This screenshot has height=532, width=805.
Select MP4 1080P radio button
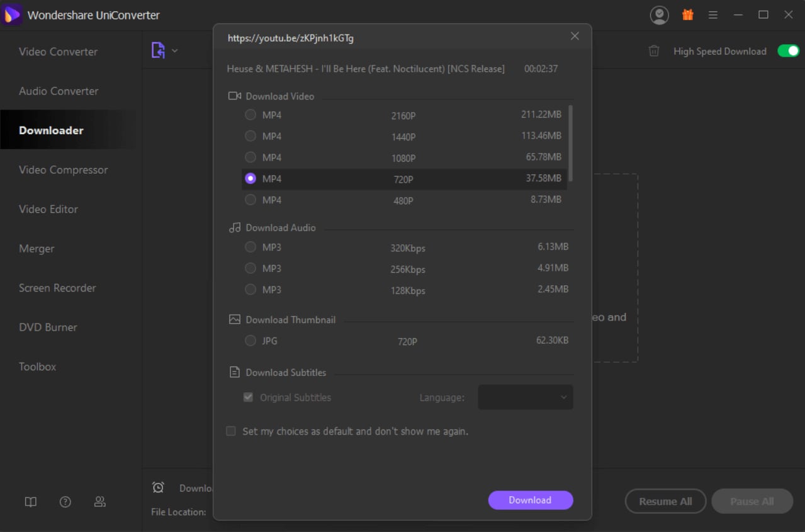click(x=251, y=157)
